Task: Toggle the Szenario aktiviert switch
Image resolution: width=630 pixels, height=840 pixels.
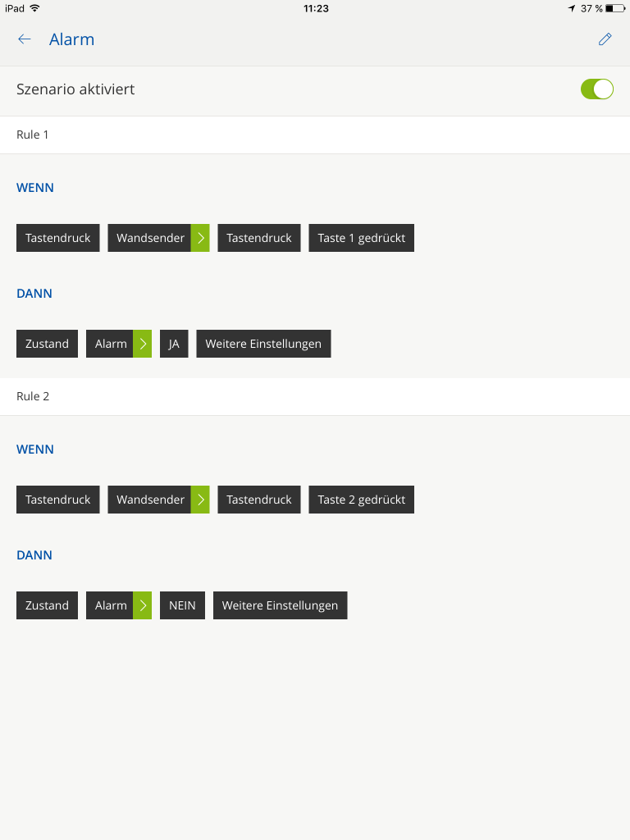Action: (x=596, y=89)
